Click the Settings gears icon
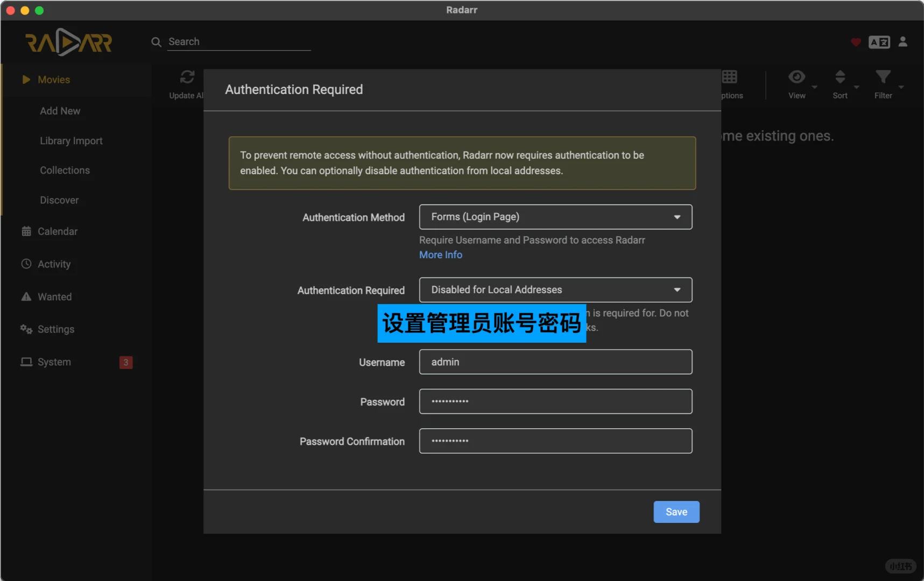Screen dimensions: 924x581 26,329
